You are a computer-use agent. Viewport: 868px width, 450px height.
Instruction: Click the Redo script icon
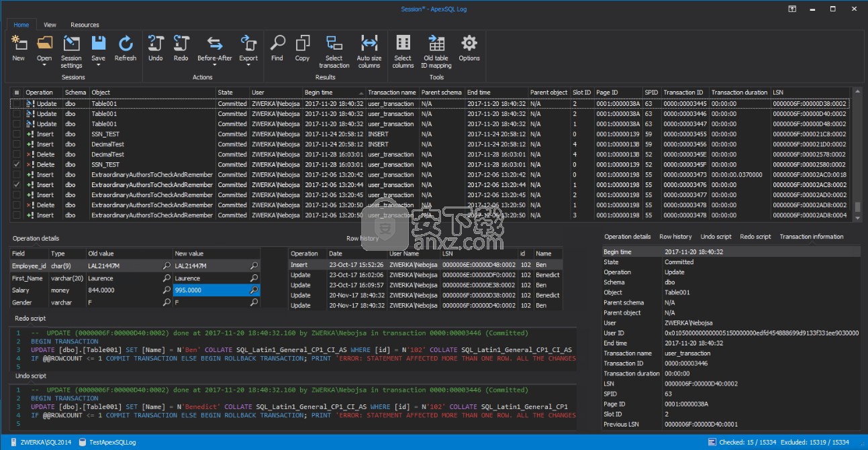tap(181, 44)
